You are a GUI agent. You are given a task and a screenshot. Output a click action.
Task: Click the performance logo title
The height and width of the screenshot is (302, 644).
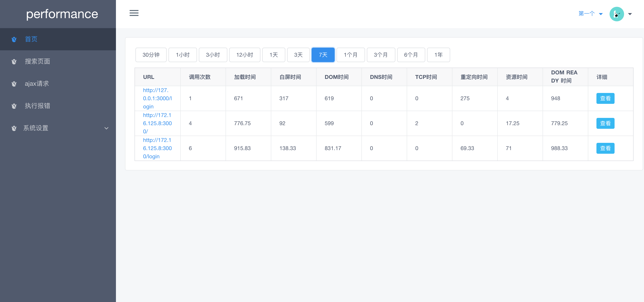(62, 14)
